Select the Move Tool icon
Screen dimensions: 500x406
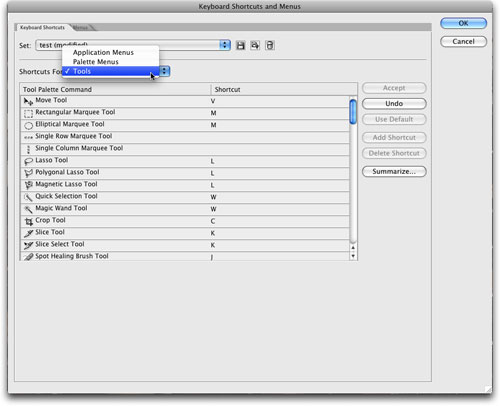click(x=28, y=101)
